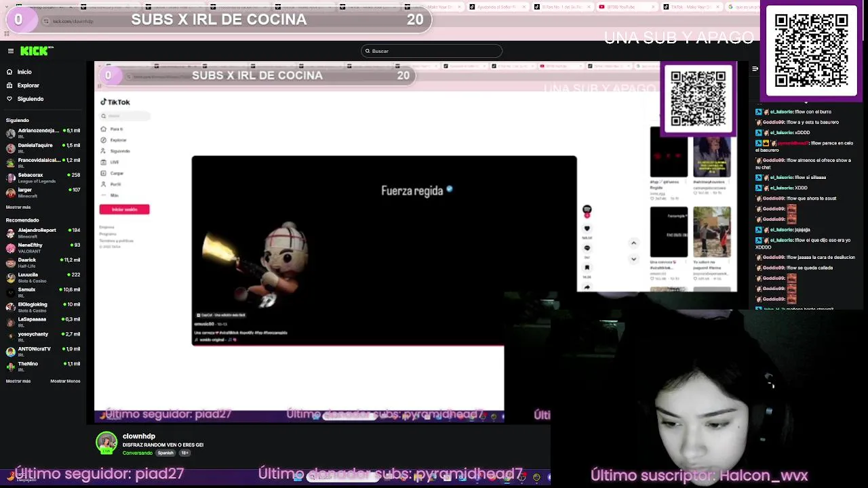Go to next TikTok video arrow
868x488 pixels.
click(x=633, y=259)
